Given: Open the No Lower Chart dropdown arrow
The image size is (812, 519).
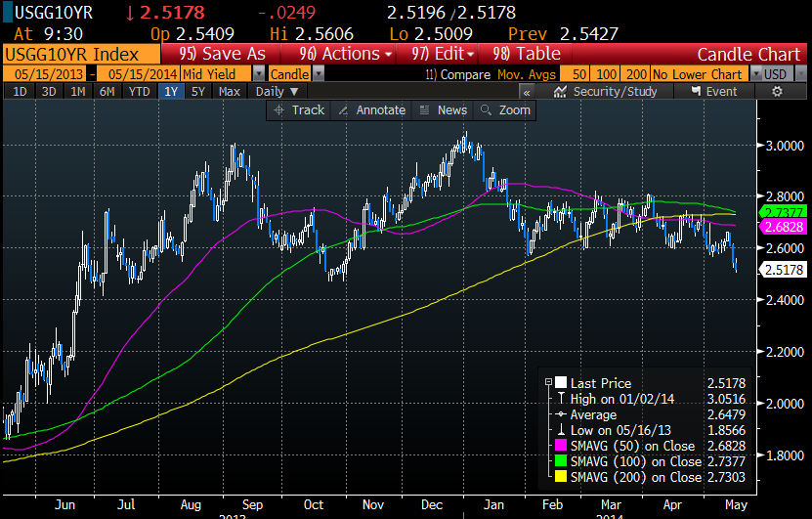Looking at the screenshot, I should [755, 74].
